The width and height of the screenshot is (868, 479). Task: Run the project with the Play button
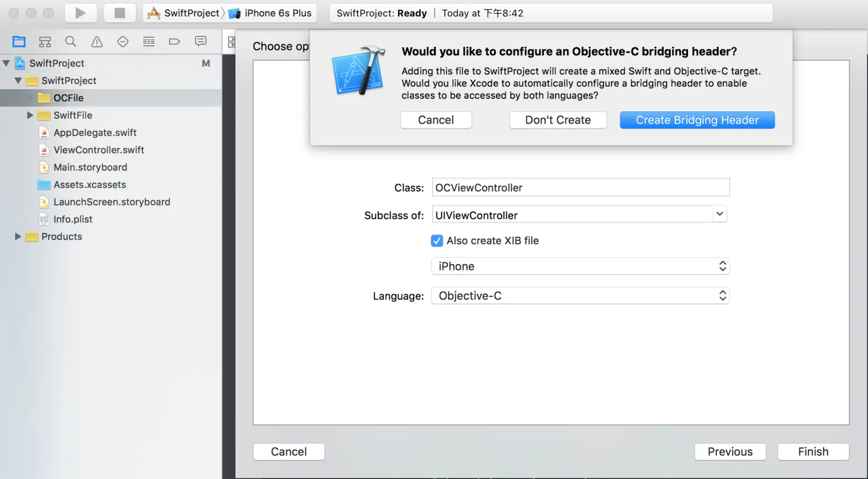point(80,13)
